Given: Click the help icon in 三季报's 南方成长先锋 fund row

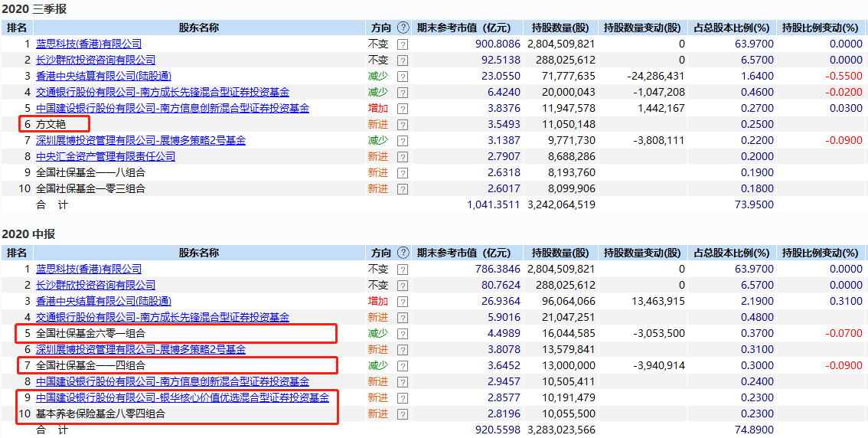Looking at the screenshot, I should (x=403, y=93).
